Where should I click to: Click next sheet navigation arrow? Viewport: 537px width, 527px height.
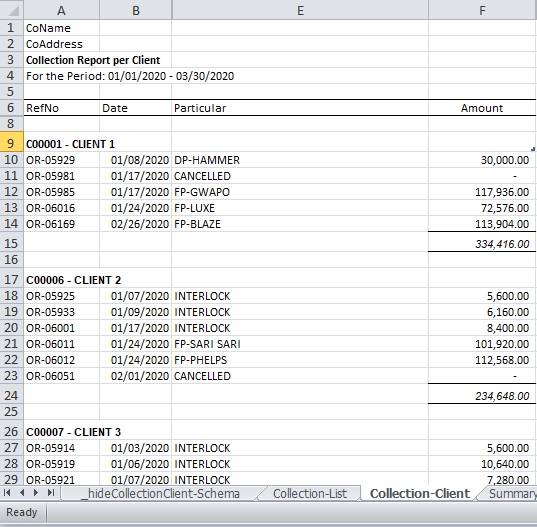36,493
